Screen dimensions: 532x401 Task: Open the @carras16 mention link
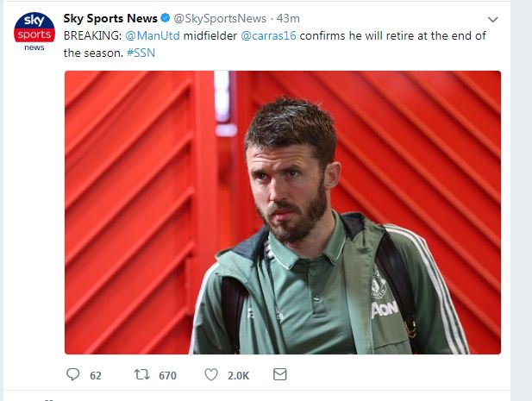click(x=268, y=35)
